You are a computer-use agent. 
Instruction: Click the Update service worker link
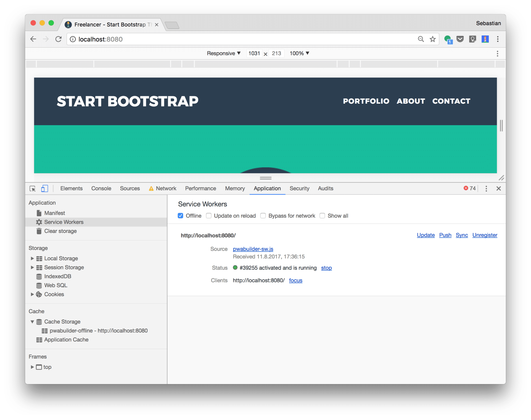point(426,235)
